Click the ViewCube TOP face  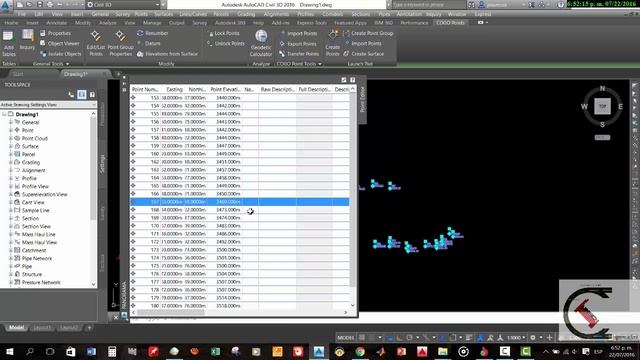(x=602, y=106)
